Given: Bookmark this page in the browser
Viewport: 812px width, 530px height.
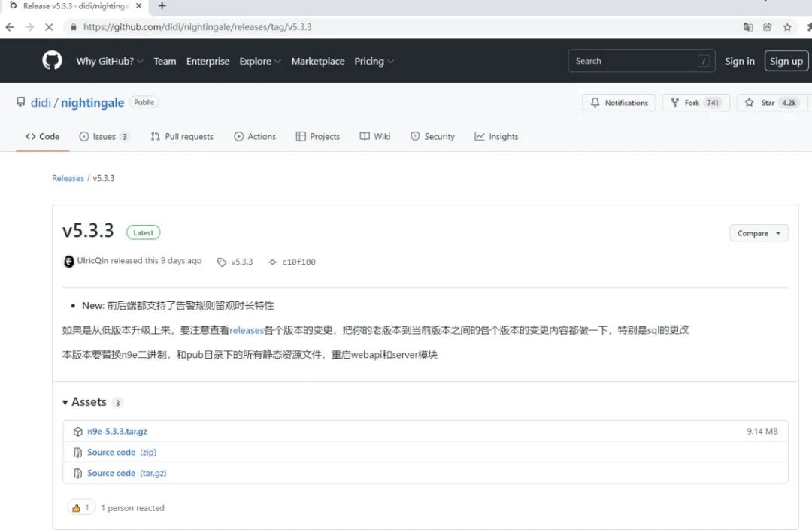Looking at the screenshot, I should click(787, 26).
